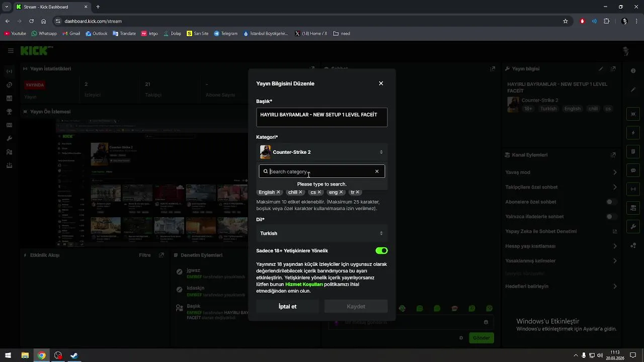Open Steam from the taskbar

point(74,355)
